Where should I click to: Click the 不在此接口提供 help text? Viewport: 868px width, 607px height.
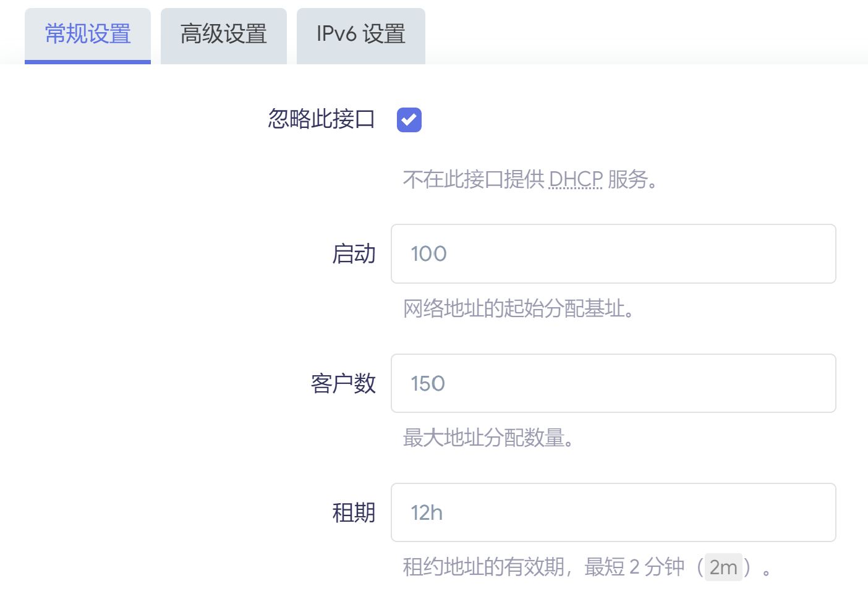474,179
